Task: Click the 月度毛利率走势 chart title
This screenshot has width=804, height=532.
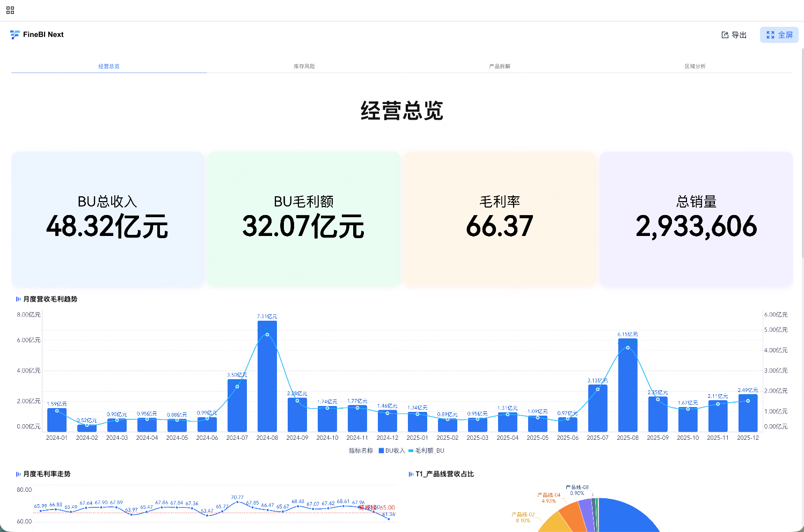Action: (47, 474)
